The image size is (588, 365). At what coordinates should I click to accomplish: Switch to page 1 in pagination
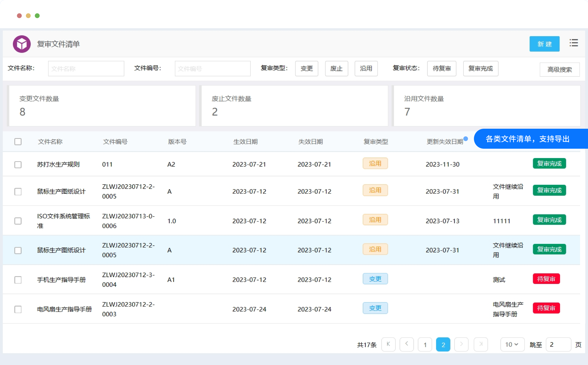pos(425,344)
